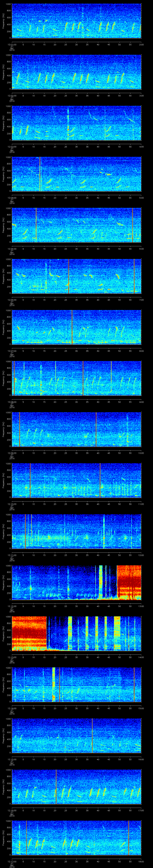Select the 12:04:00 spectrogram panel
This screenshot has height=868, width=153.
coord(77,174)
